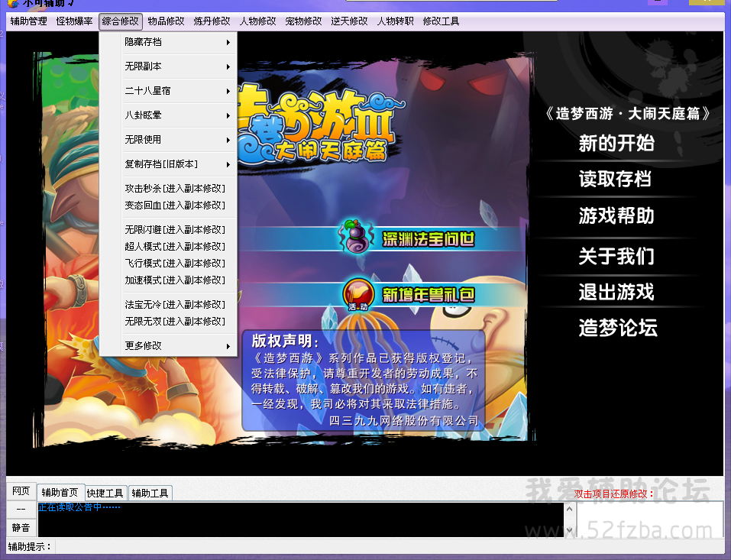Expand the 二十八星宿 submenu
Viewport: 731px width, 560px height.
(x=168, y=91)
